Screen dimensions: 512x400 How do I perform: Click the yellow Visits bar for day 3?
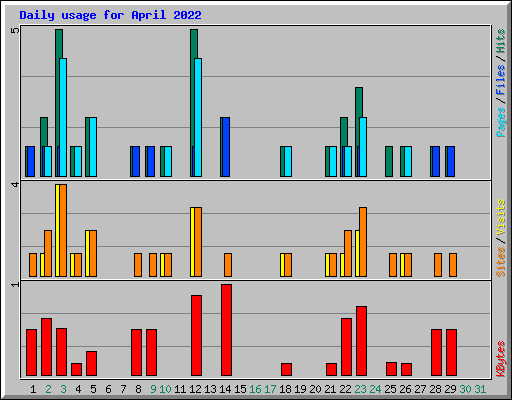pyautogui.click(x=57, y=230)
